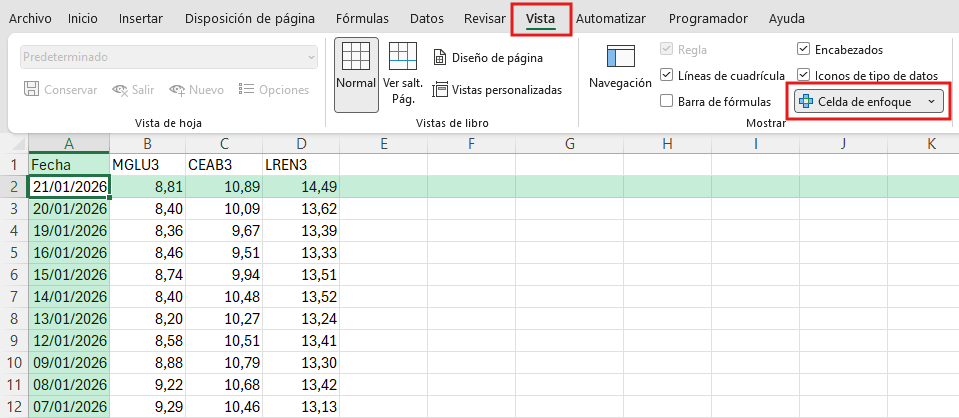Click the CEAB3 header cell

tap(223, 165)
